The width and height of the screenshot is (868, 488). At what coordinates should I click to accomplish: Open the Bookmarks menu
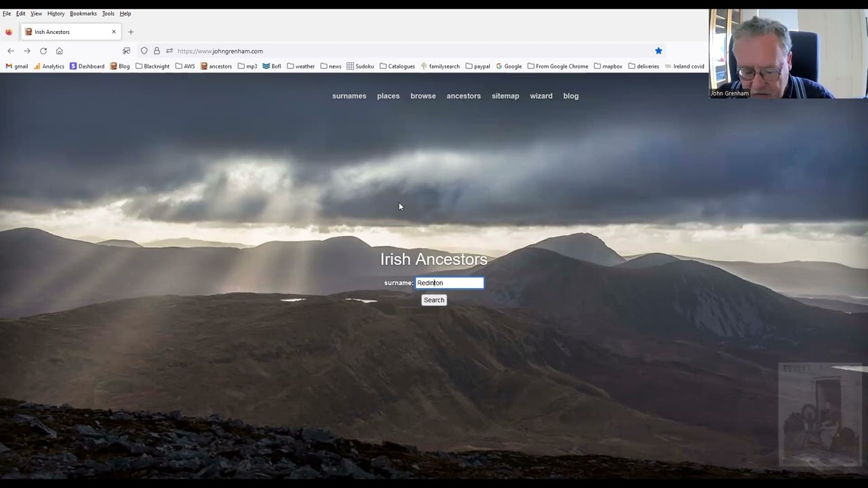[x=83, y=14]
